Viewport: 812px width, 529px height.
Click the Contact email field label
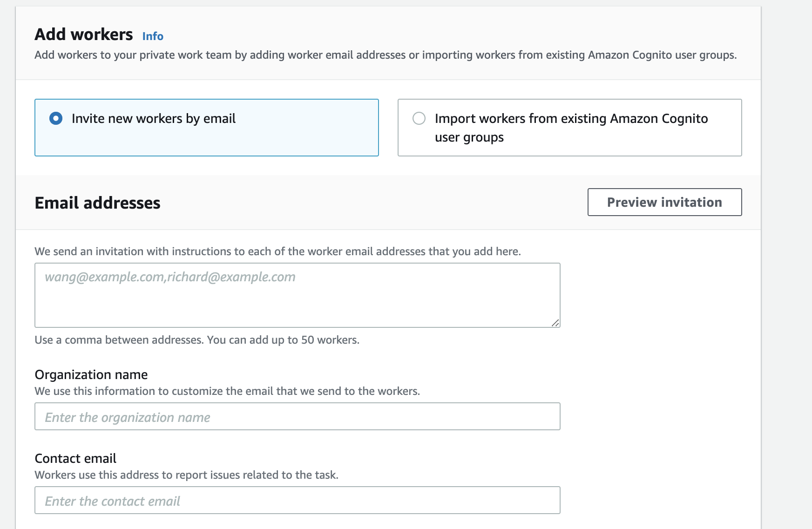coord(75,458)
